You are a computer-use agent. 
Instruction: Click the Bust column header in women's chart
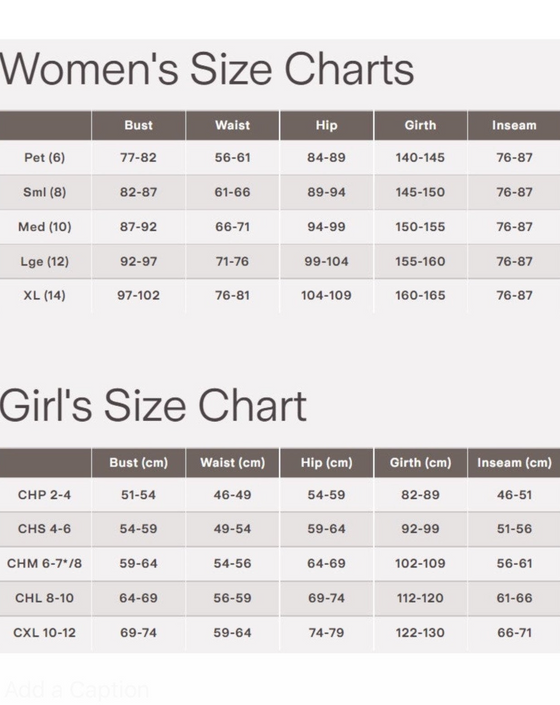point(138,125)
